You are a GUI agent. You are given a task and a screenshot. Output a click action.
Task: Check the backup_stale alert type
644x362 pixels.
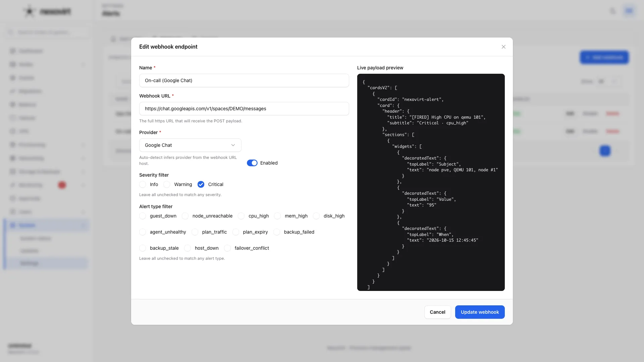tap(143, 248)
